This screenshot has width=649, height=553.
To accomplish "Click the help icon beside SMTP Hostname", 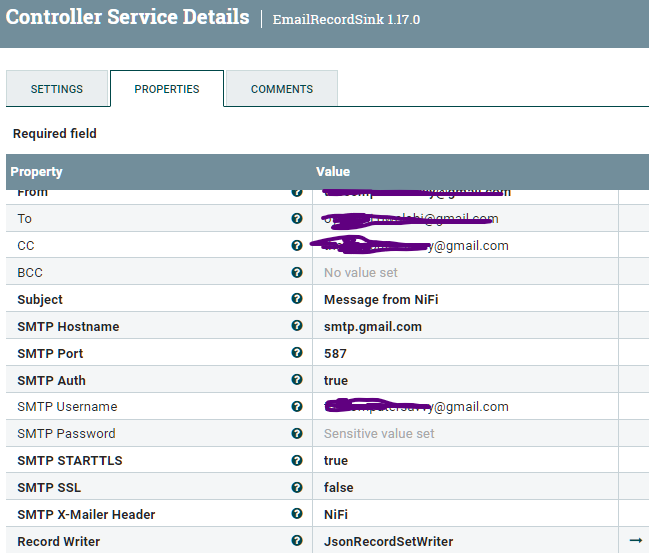I will (297, 326).
